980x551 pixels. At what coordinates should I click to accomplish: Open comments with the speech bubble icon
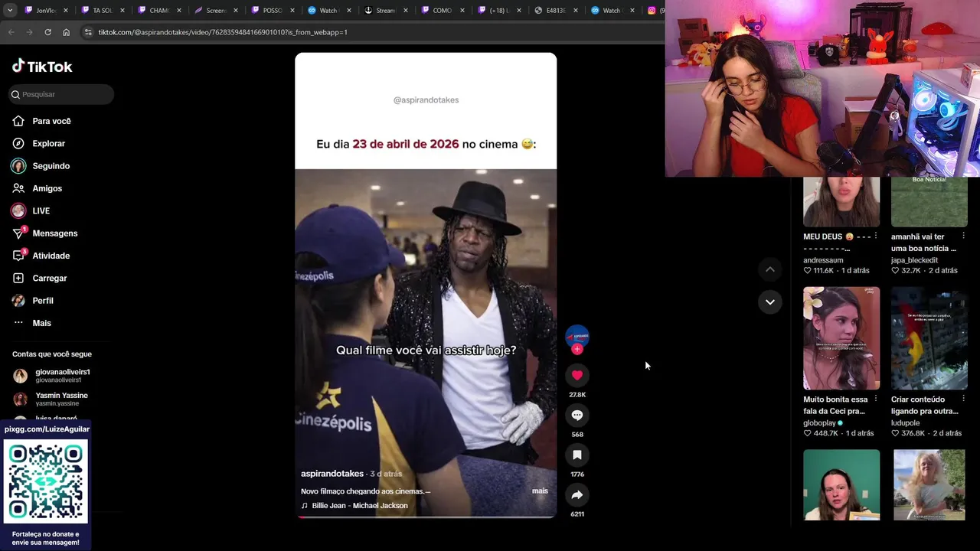point(577,415)
